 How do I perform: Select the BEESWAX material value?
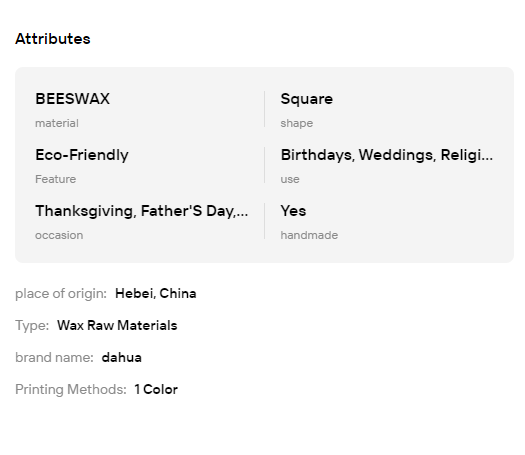(73, 99)
